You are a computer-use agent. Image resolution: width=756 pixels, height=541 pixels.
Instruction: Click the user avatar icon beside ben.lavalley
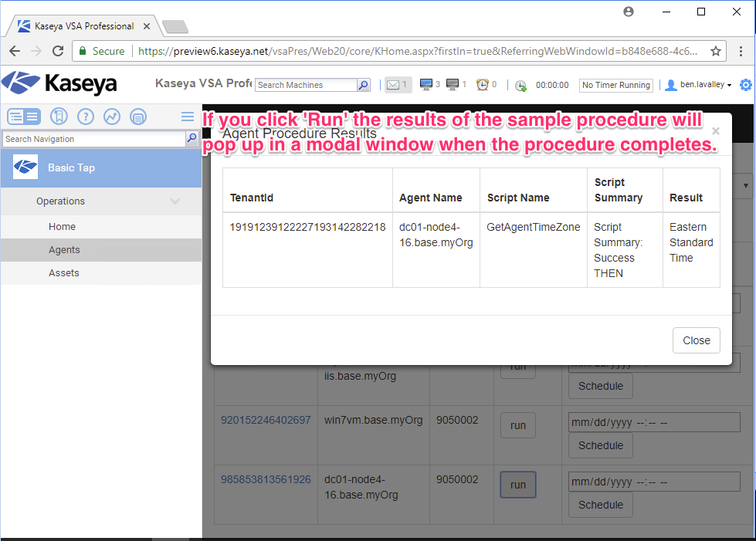click(x=670, y=85)
